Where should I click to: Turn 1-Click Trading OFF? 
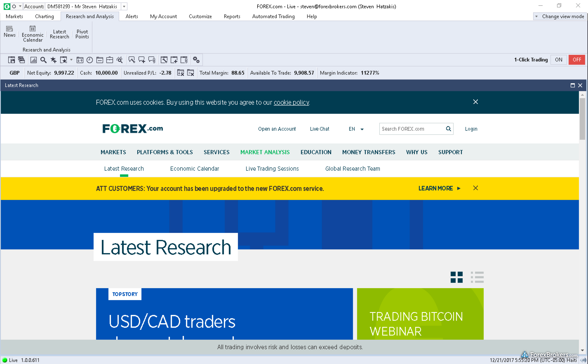[577, 60]
